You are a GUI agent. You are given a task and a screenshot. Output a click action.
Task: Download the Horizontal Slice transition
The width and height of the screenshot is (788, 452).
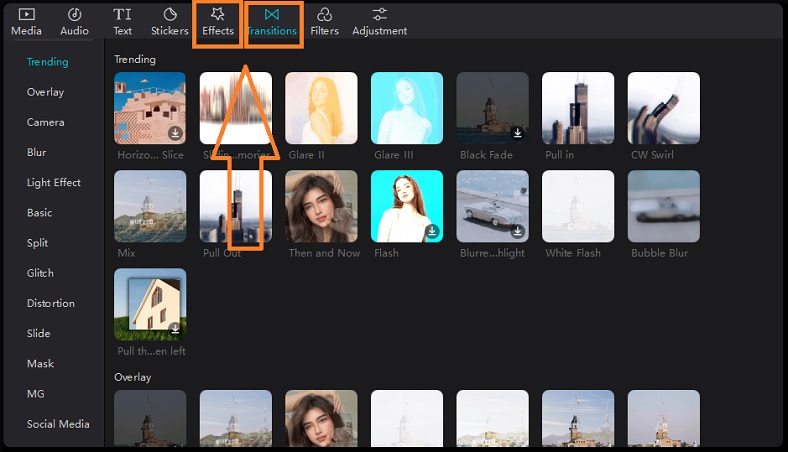tap(175, 132)
